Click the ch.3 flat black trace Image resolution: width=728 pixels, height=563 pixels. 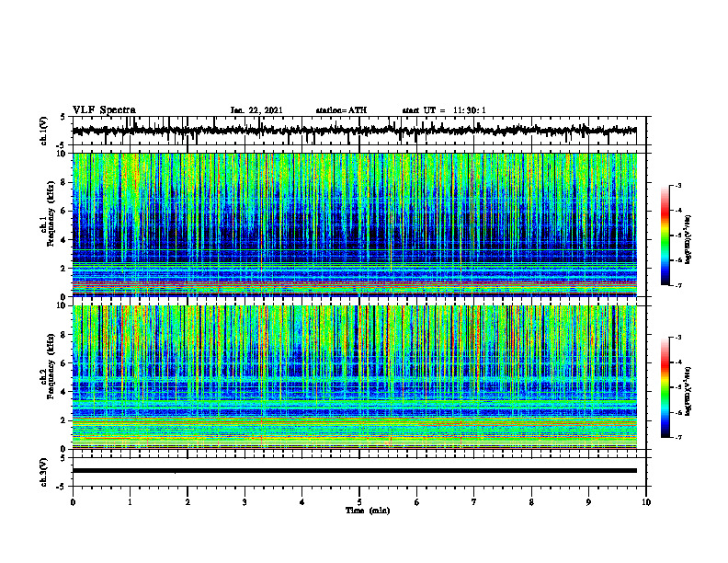tap(354, 471)
